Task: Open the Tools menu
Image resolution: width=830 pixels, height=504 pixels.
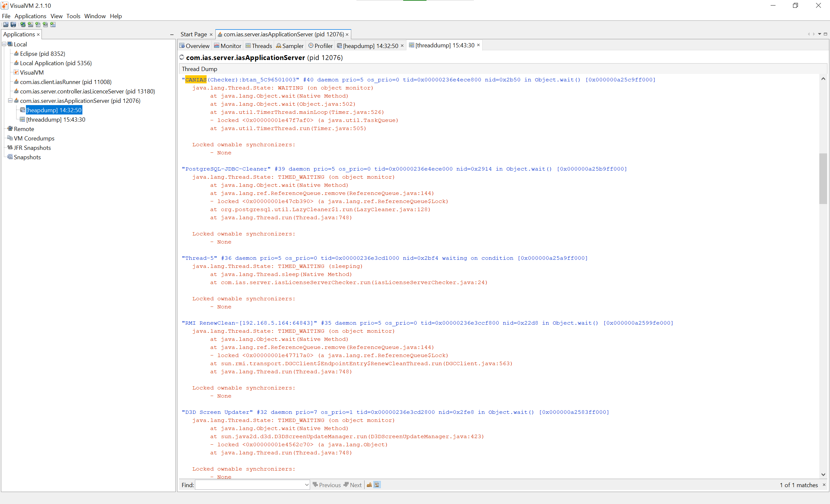Action: 73,16
